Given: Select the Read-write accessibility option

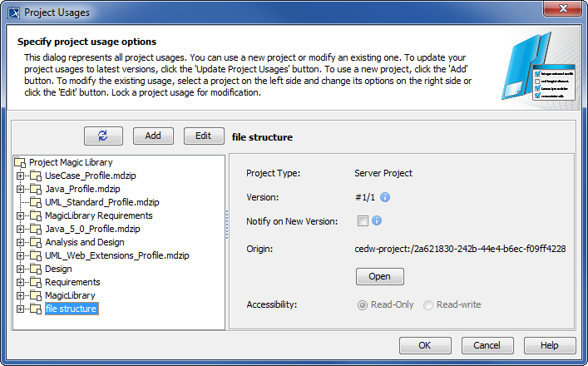Looking at the screenshot, I should pos(427,304).
